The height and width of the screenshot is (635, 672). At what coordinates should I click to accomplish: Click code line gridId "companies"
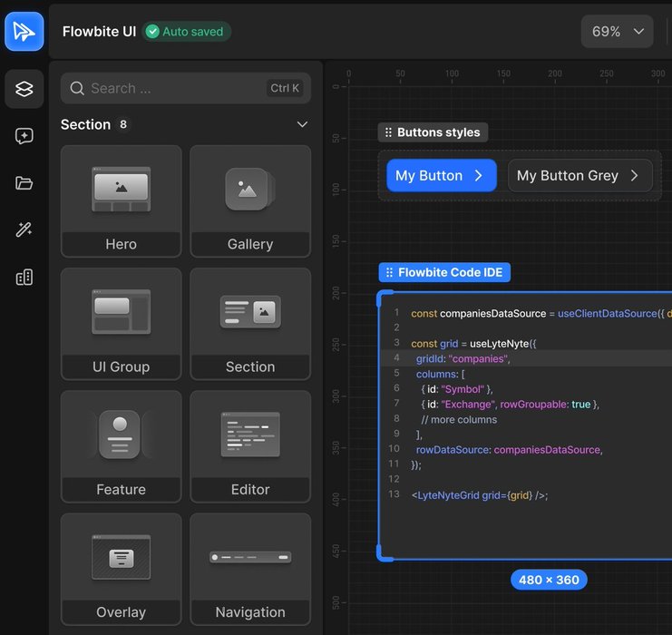tap(463, 359)
